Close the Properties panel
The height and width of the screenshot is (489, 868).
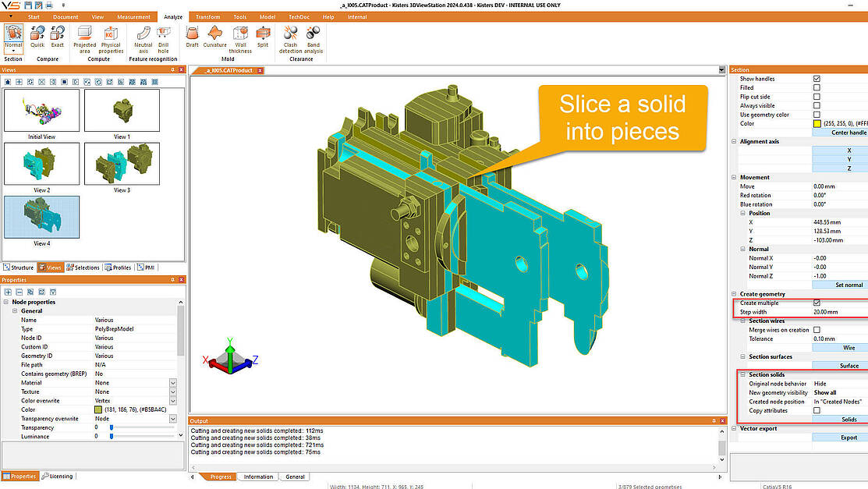tap(181, 280)
